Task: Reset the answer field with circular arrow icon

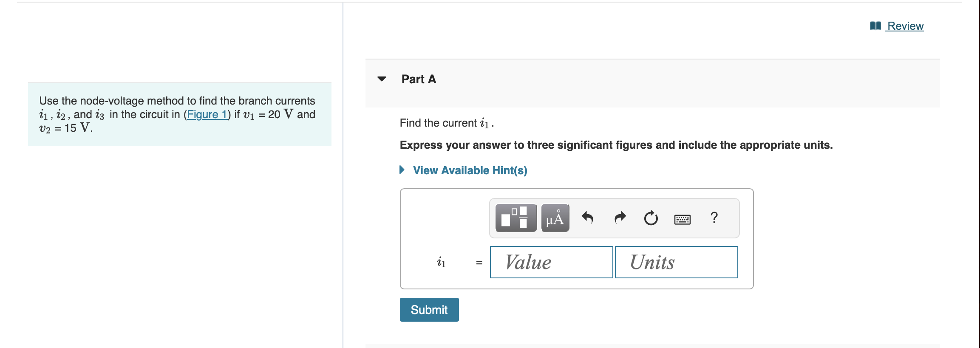Action: [651, 218]
